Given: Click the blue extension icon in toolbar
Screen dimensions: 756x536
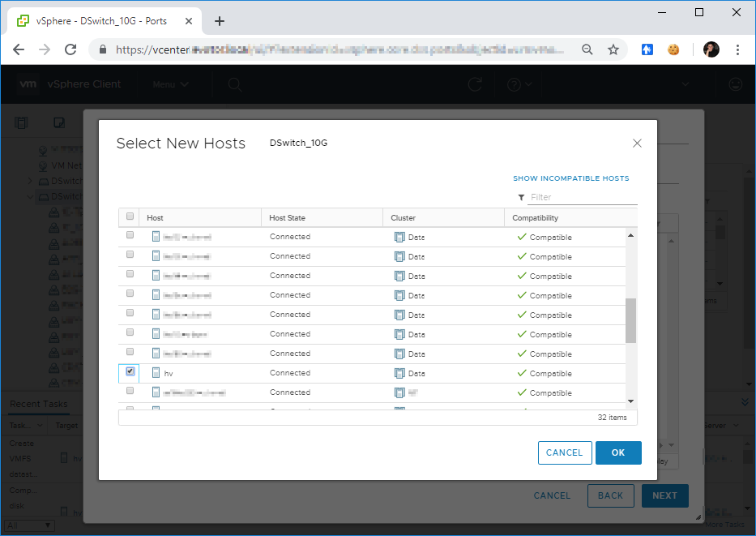Looking at the screenshot, I should [647, 49].
